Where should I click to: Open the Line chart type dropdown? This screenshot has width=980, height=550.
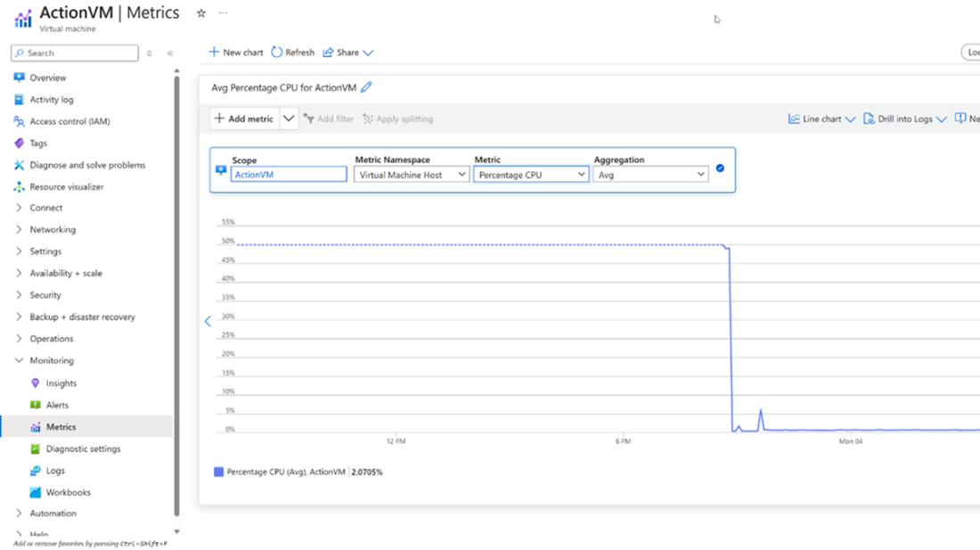(850, 119)
